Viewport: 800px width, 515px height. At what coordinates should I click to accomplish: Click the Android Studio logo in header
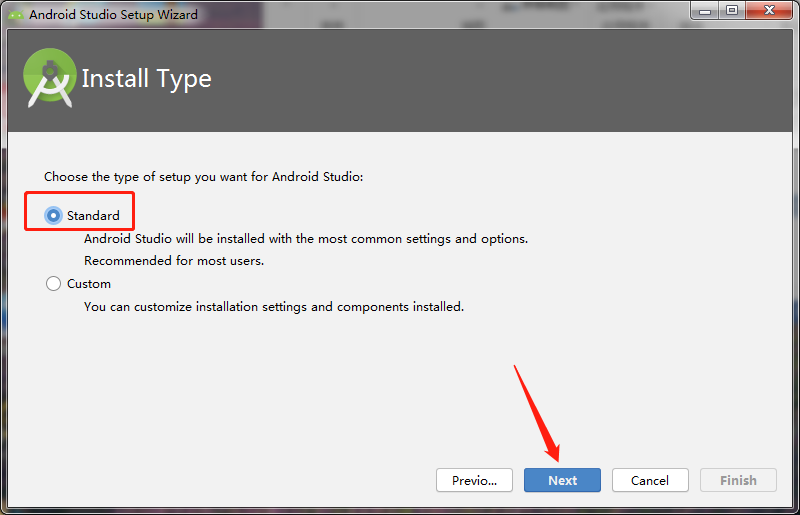click(x=49, y=78)
